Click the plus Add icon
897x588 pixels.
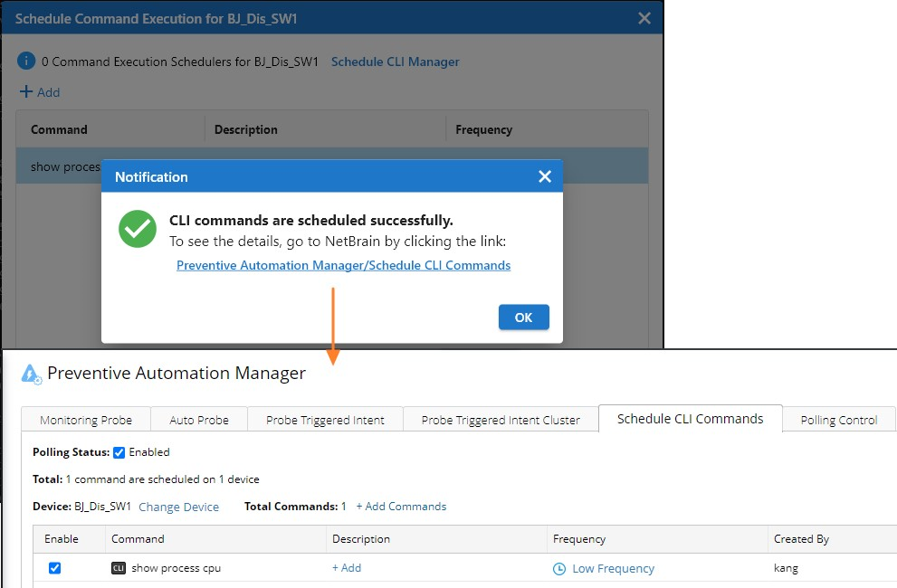coord(26,92)
